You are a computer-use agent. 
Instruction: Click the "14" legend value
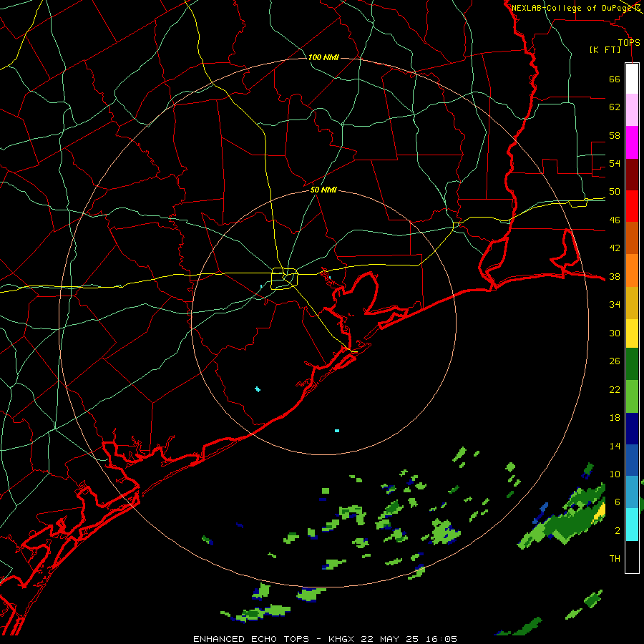click(615, 446)
